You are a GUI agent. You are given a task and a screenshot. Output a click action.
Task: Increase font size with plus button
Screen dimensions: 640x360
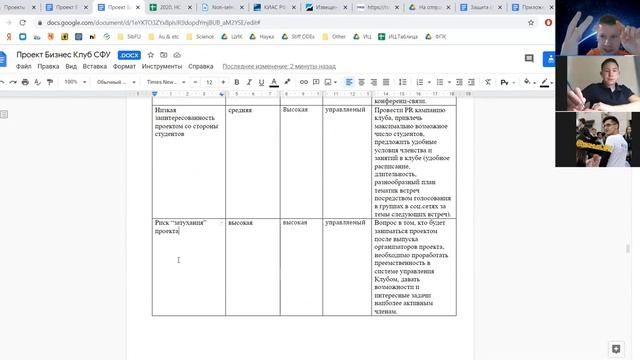(x=223, y=82)
